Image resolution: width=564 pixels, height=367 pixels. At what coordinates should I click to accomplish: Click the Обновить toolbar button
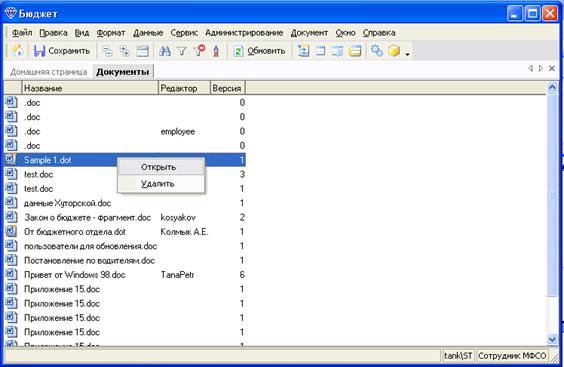pos(259,51)
